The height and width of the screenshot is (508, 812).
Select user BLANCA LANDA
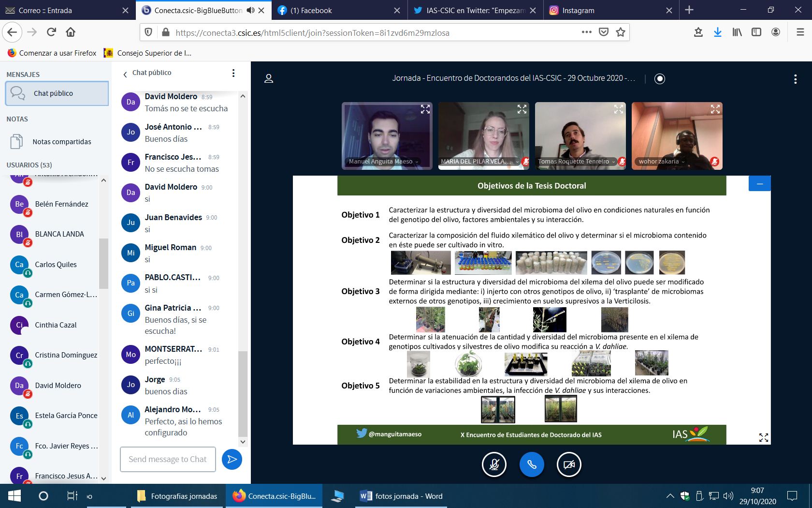click(x=53, y=234)
